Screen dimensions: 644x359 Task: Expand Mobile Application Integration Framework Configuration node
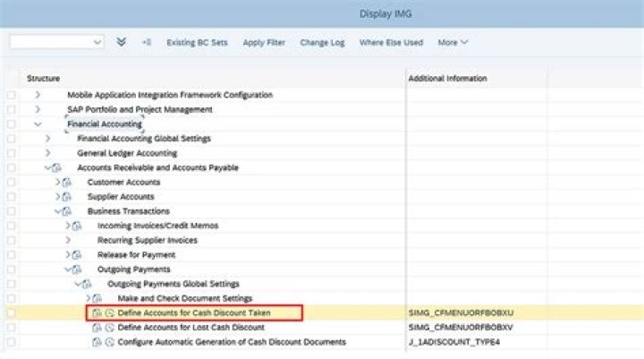pos(38,95)
